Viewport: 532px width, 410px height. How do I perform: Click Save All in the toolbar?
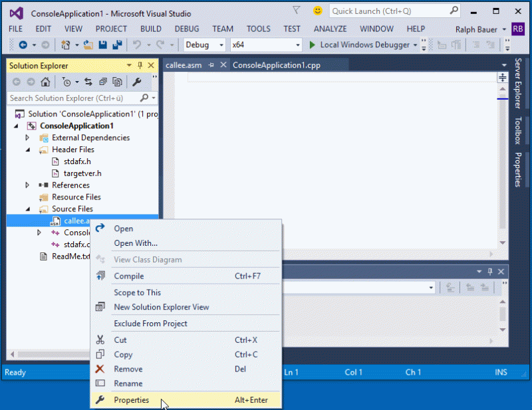(118, 45)
